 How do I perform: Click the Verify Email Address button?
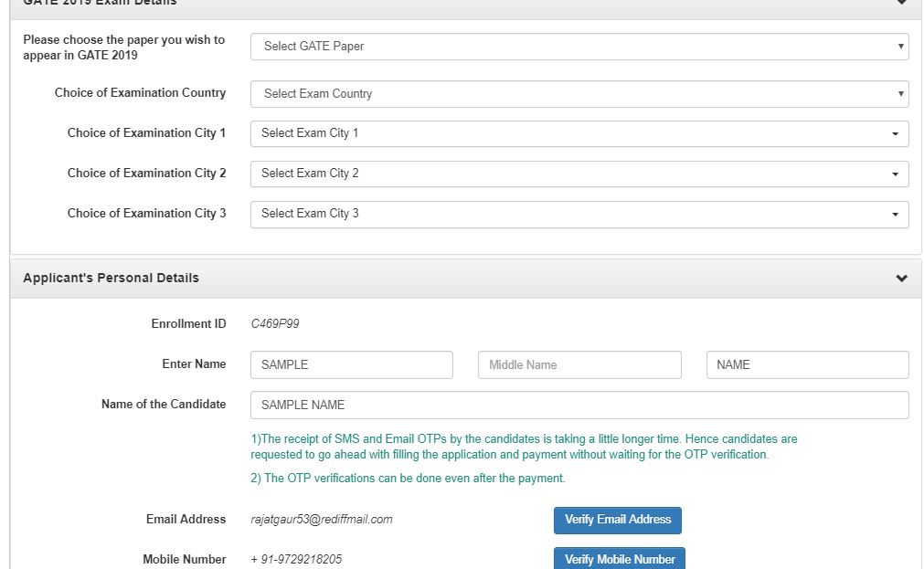[x=618, y=520]
